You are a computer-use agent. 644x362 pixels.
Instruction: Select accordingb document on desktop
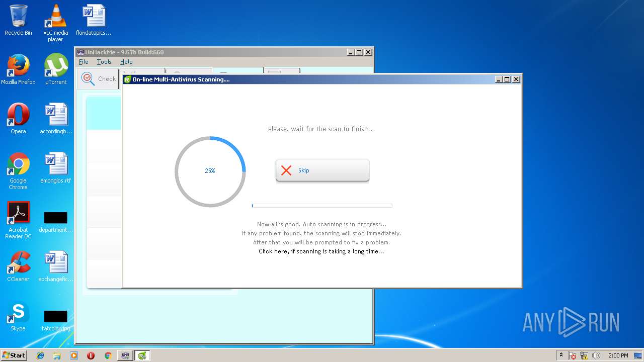point(55,119)
